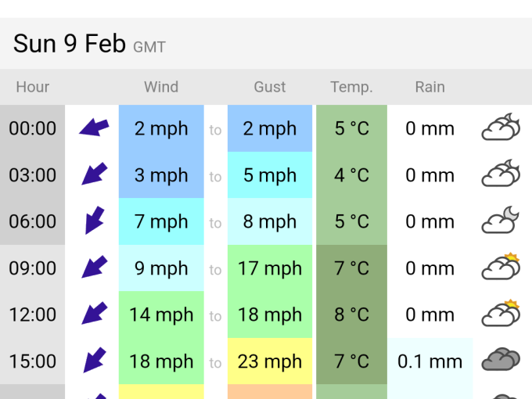Click the Rain column header
532x399 pixels.
(x=430, y=87)
